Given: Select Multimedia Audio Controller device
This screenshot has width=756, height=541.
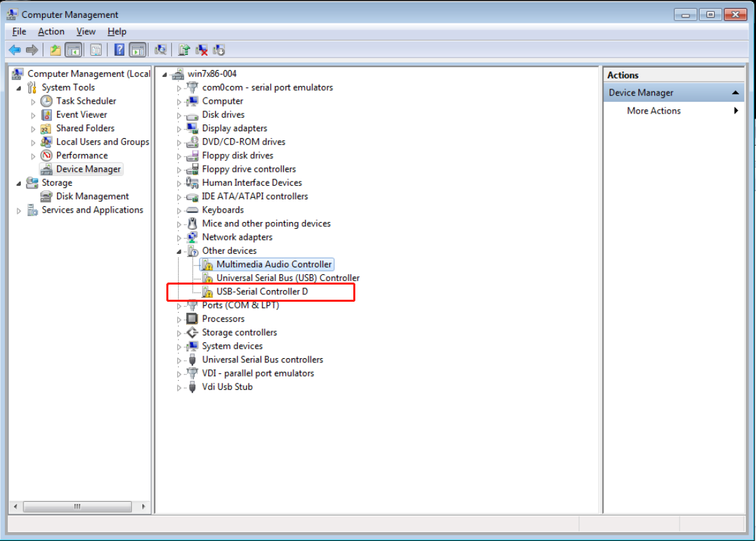Looking at the screenshot, I should click(x=274, y=264).
